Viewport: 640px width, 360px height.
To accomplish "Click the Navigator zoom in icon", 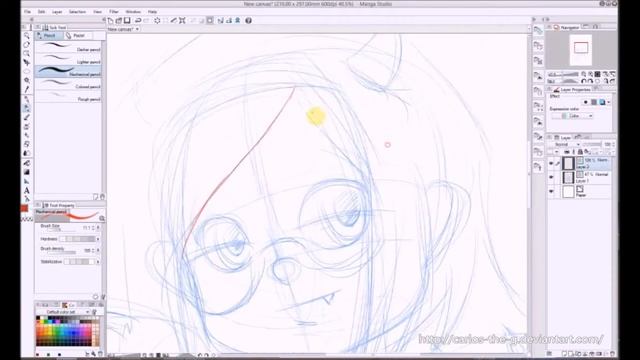I will tap(591, 74).
